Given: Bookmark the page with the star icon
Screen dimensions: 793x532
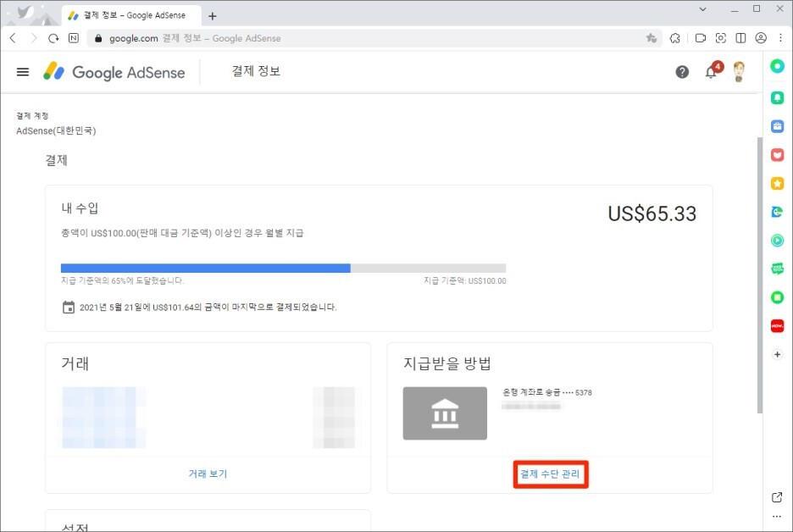Looking at the screenshot, I should [652, 38].
